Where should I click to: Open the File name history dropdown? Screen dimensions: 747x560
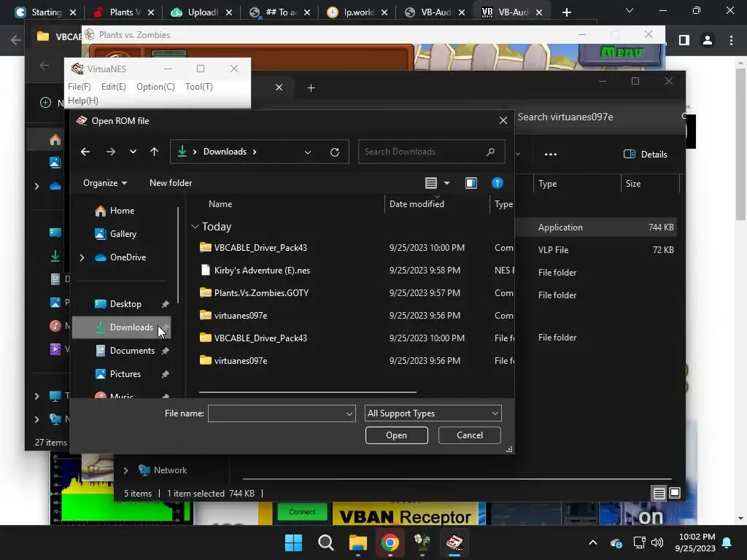click(x=349, y=413)
